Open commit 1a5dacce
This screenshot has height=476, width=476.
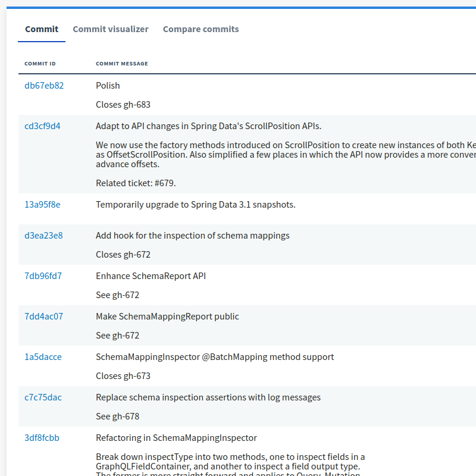(x=43, y=356)
